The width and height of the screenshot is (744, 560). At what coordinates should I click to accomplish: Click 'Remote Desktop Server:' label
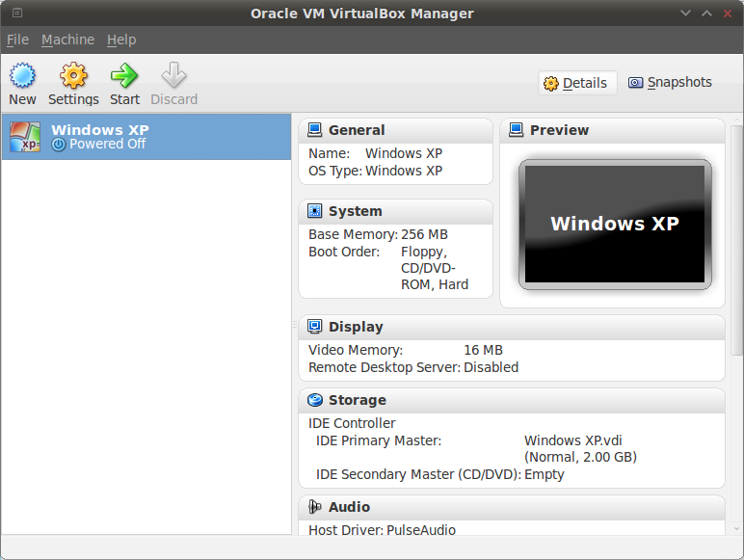click(x=385, y=367)
